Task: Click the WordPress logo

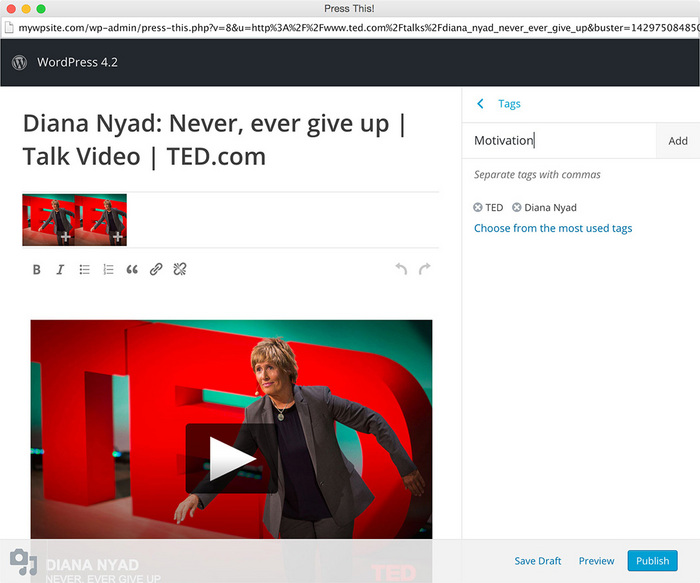Action: pos(19,62)
